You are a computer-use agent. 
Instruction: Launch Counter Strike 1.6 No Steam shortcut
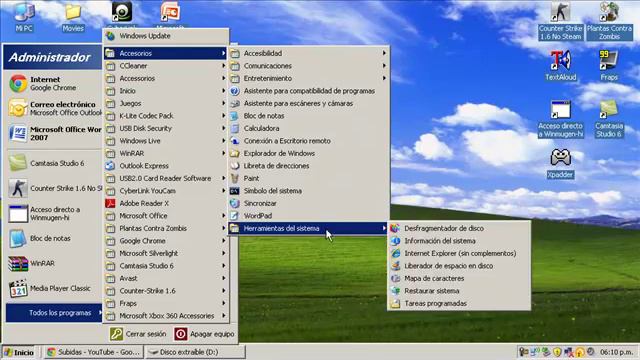coord(560,20)
